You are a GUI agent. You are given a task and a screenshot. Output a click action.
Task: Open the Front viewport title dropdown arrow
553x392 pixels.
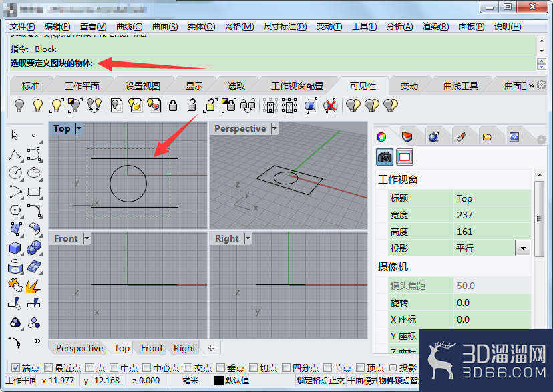point(87,238)
